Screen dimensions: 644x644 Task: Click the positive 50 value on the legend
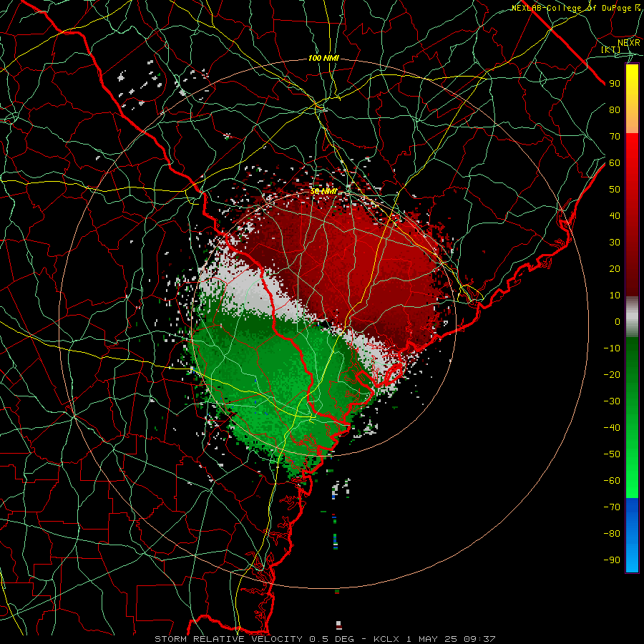[x=615, y=190]
